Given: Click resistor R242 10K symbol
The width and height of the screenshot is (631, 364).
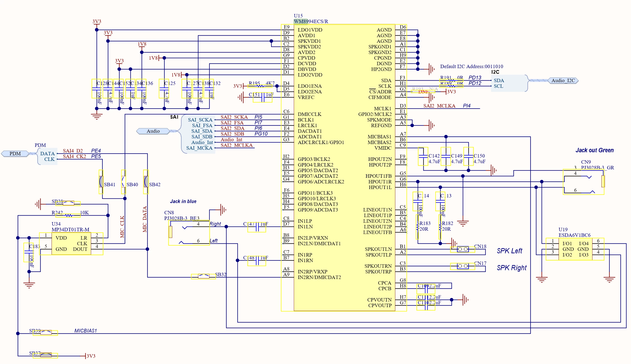Looking at the screenshot, I should (68, 215).
